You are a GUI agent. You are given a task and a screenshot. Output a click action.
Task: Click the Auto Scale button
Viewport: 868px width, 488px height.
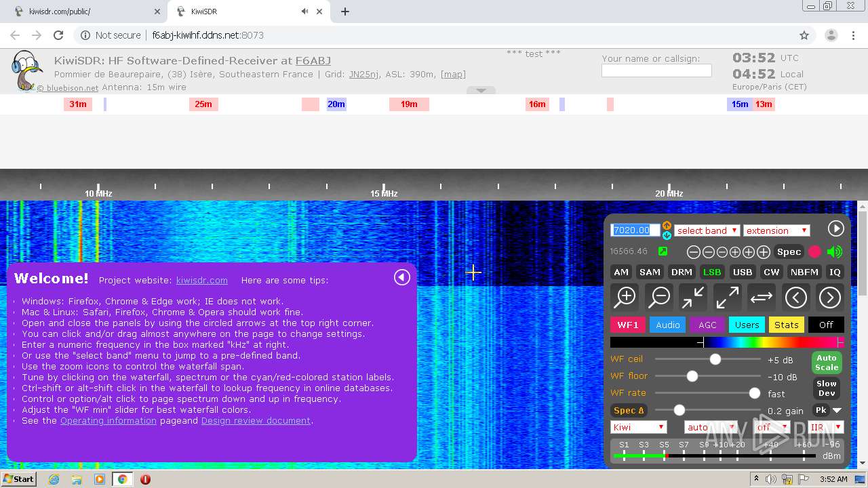click(827, 363)
